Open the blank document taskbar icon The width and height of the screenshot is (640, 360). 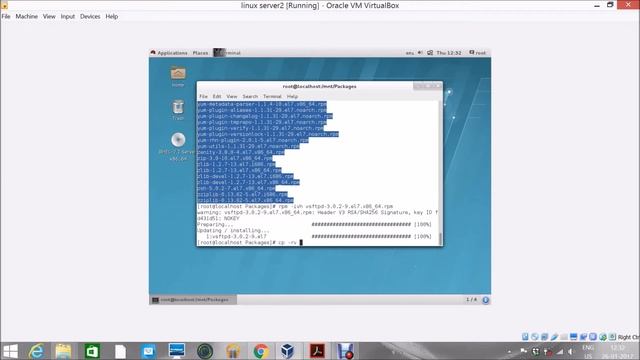[x=120, y=351]
